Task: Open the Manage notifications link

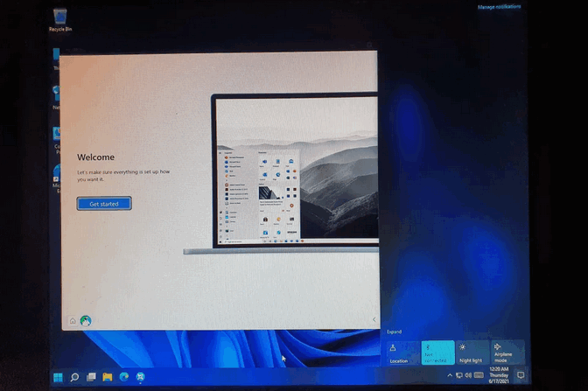Action: [499, 7]
